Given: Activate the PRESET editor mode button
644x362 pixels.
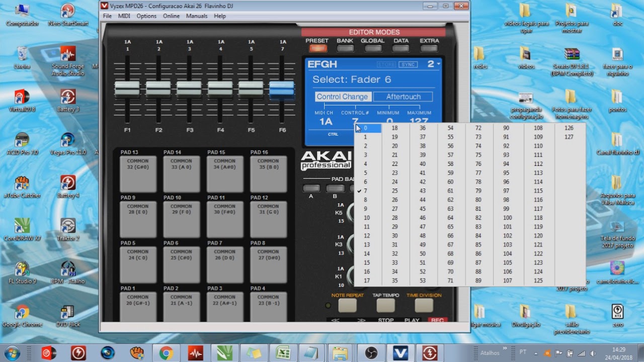Looking at the screenshot, I should click(x=317, y=48).
